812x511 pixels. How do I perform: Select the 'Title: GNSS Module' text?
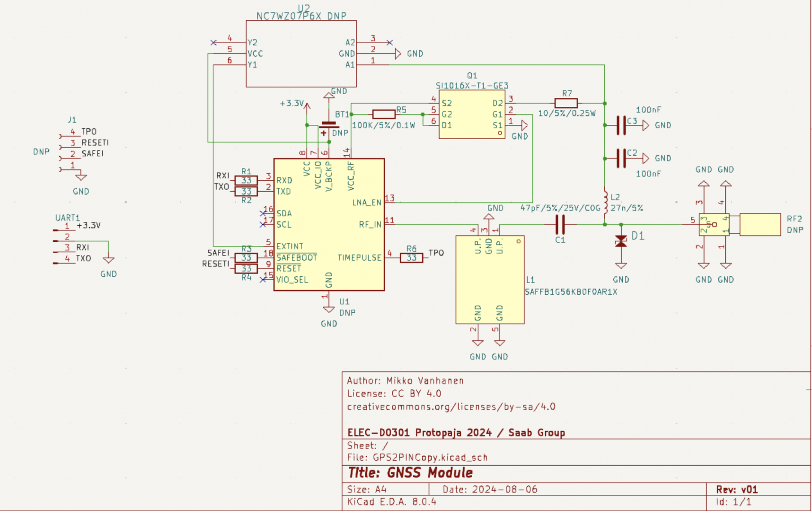click(410, 473)
